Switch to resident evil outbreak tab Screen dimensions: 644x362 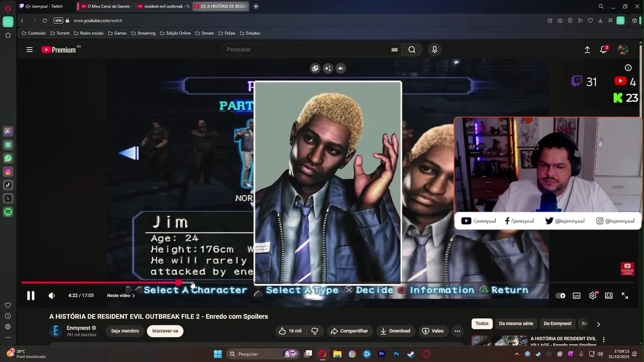pos(164,7)
